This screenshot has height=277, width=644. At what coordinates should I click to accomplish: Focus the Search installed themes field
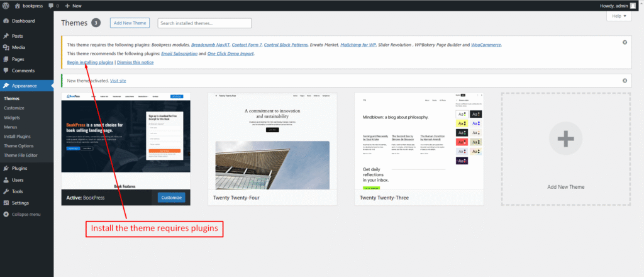204,23
